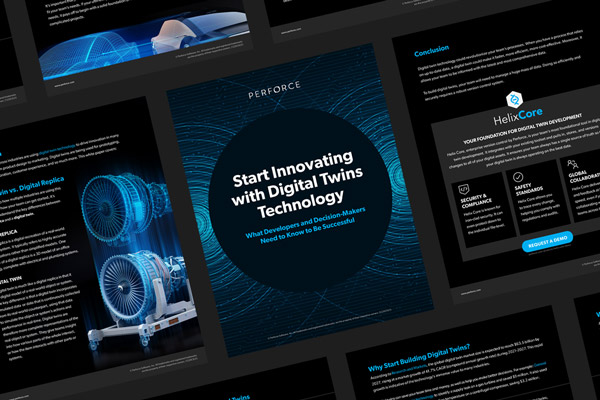Viewport: 600px width, 400px height.
Task: Click the REQUEST A DEMO button
Action: (x=547, y=242)
